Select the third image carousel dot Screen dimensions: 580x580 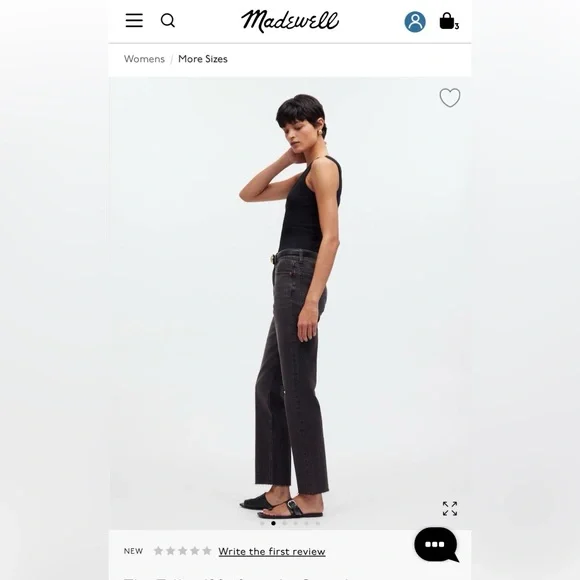(x=284, y=523)
